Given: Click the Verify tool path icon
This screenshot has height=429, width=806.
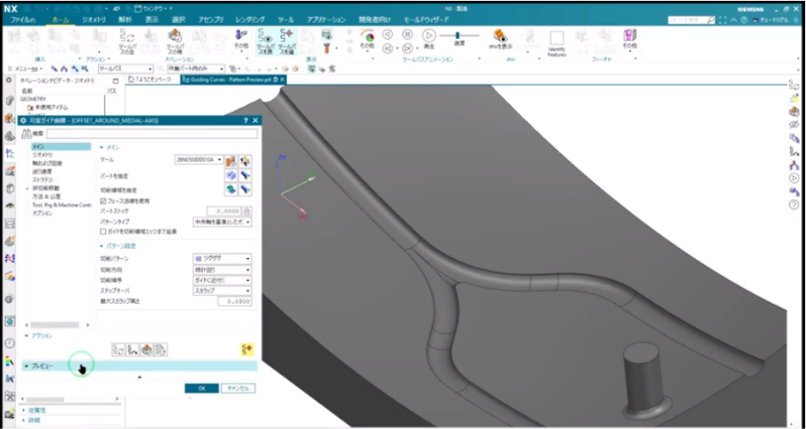Looking at the screenshot, I should pyautogui.click(x=147, y=348).
